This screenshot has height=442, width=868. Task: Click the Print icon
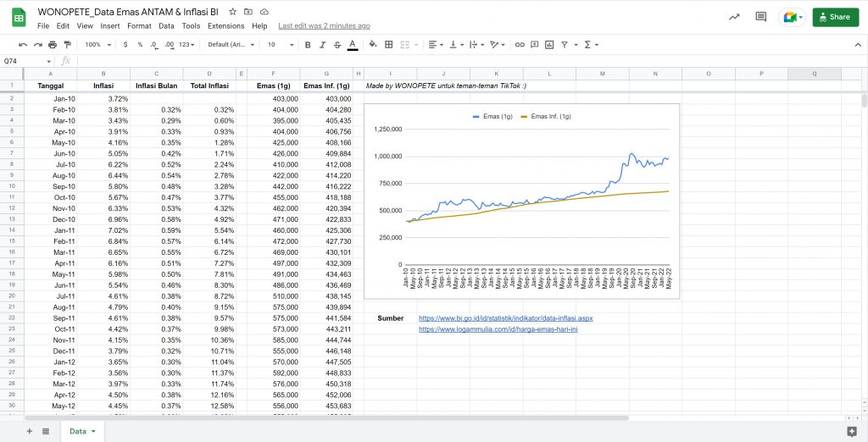coord(53,45)
